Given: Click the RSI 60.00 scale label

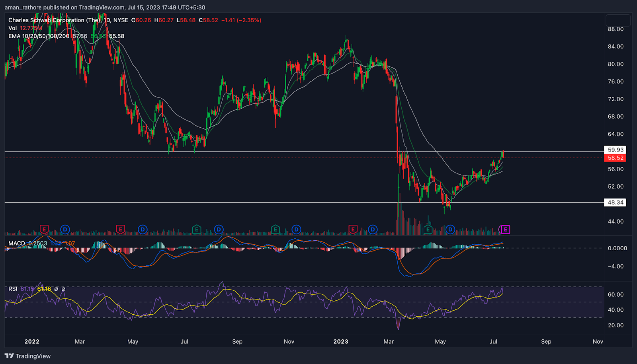Looking at the screenshot, I should coord(616,295).
